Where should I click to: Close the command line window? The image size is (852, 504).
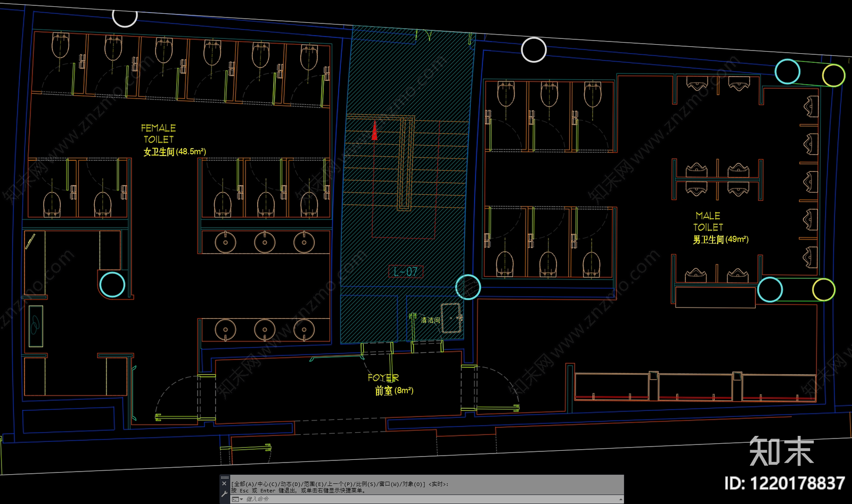coord(224,484)
